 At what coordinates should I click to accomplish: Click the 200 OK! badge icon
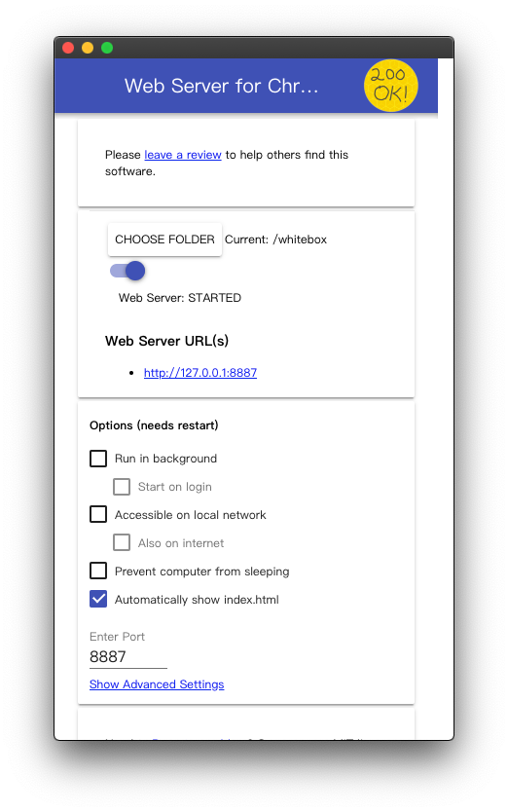pyautogui.click(x=390, y=86)
